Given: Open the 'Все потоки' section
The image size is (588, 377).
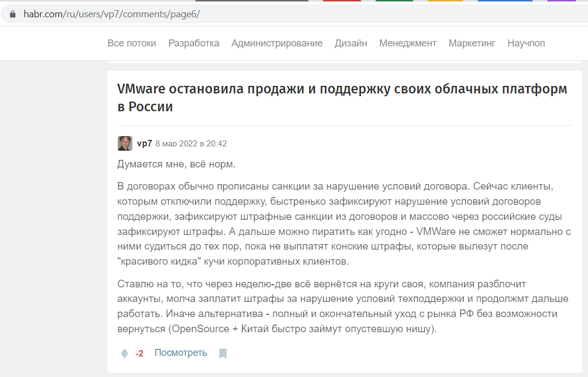Looking at the screenshot, I should tap(132, 43).
